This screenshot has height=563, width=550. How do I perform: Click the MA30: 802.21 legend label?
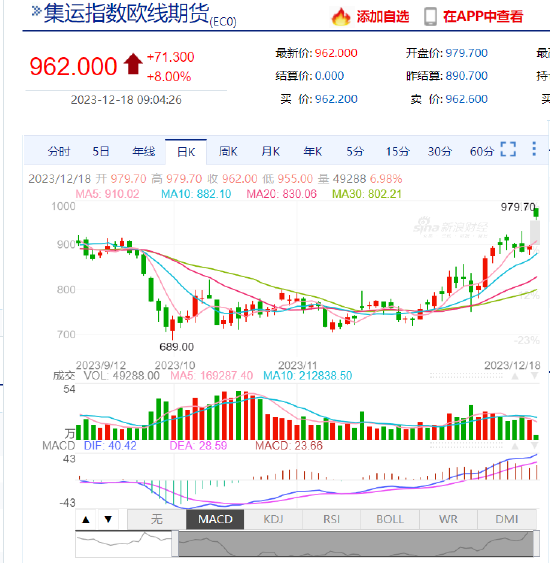pos(367,194)
